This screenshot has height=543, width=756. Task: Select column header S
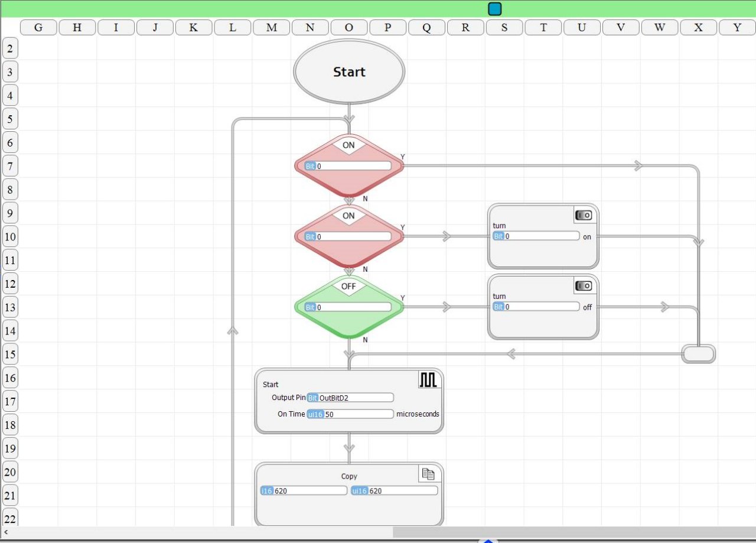click(504, 27)
